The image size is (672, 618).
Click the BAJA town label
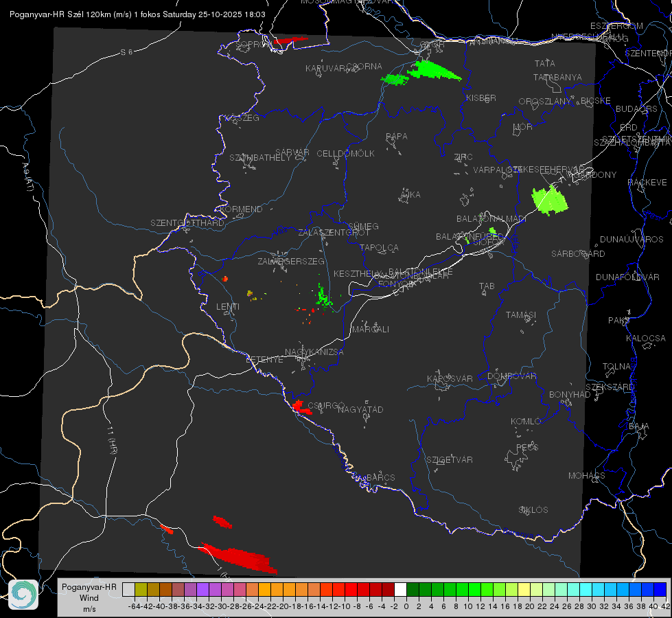pos(639,426)
